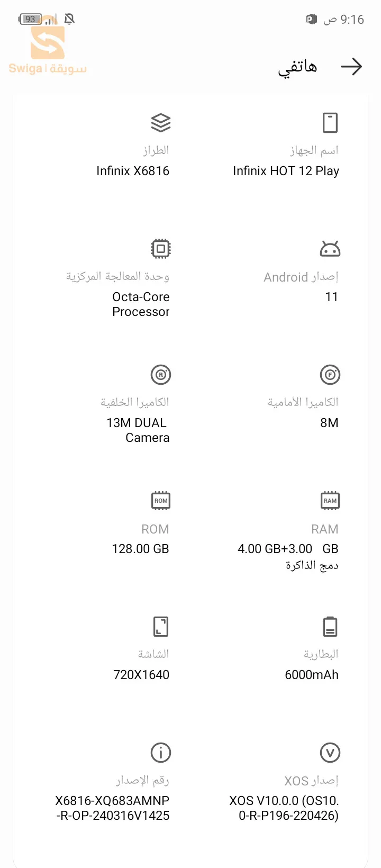Open the دمج الذاكرة memory fusion setting

click(x=312, y=565)
